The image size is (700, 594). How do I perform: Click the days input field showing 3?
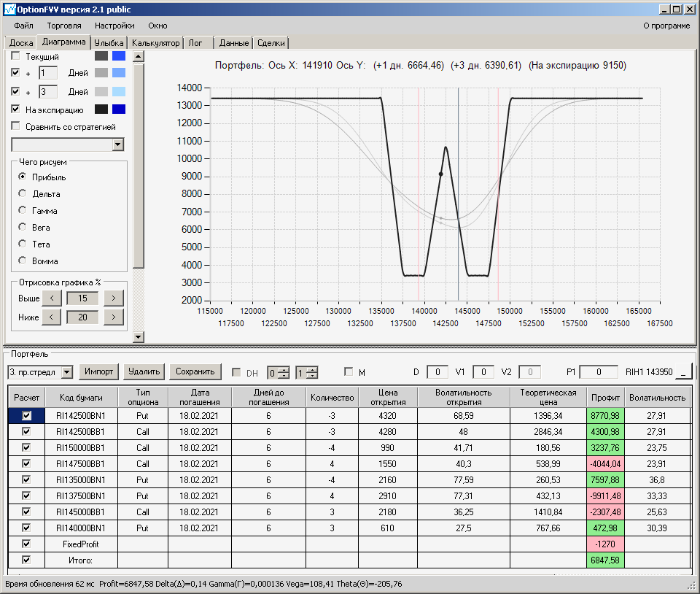47,92
